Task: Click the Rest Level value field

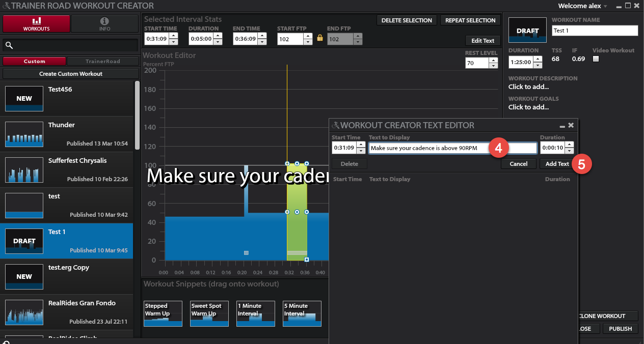Action: [x=477, y=63]
